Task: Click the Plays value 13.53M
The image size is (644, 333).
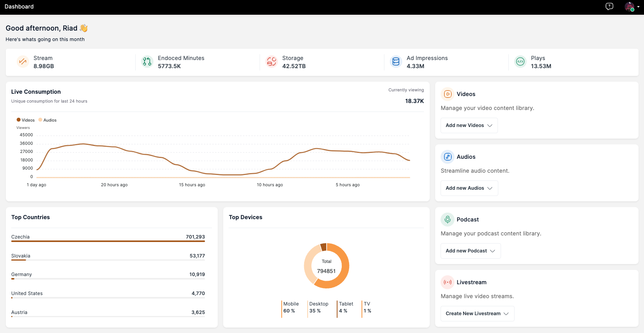Action: pyautogui.click(x=541, y=66)
